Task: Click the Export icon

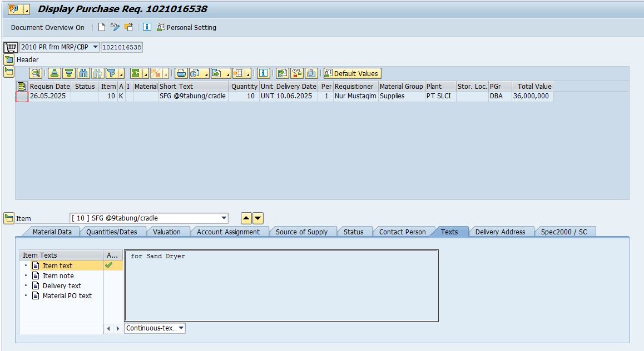Action: point(216,73)
